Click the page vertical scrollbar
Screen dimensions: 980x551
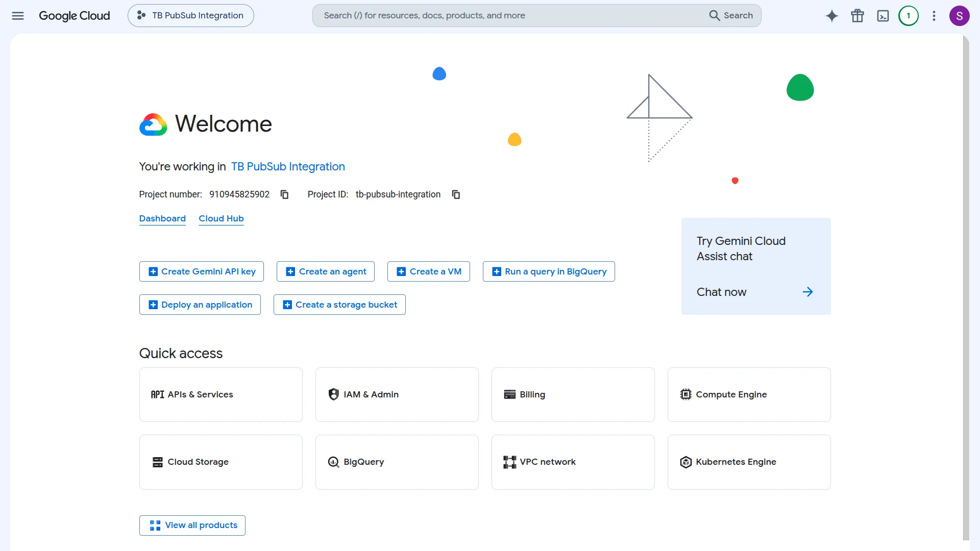966,287
